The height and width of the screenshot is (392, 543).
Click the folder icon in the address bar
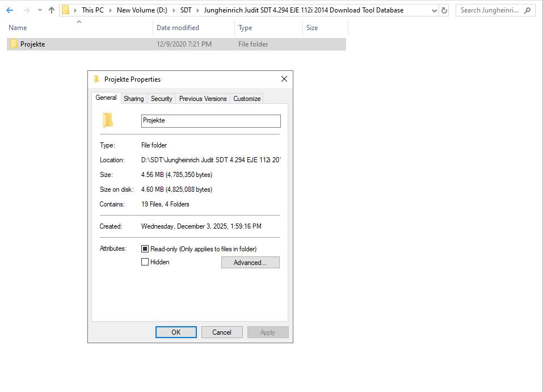point(65,10)
